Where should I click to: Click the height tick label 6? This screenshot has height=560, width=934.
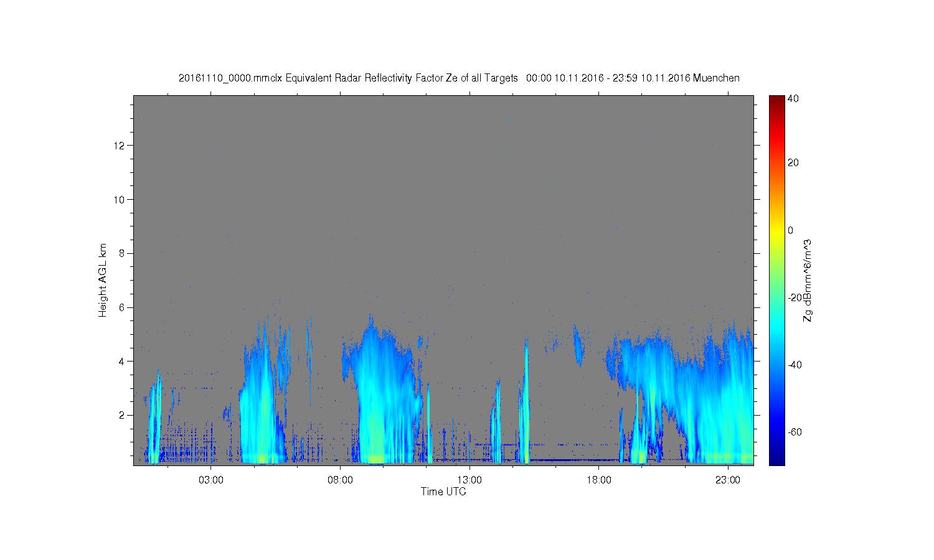tap(122, 307)
